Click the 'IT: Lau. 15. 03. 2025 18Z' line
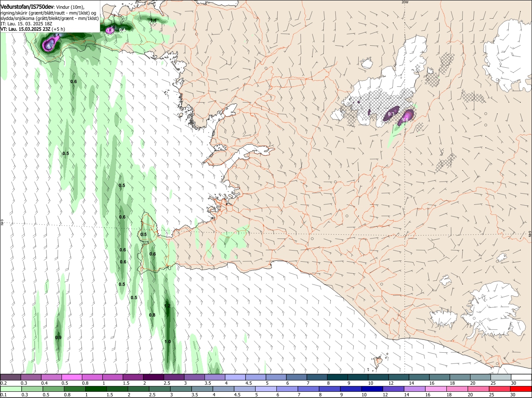This screenshot has width=532, height=398. click(x=26, y=24)
